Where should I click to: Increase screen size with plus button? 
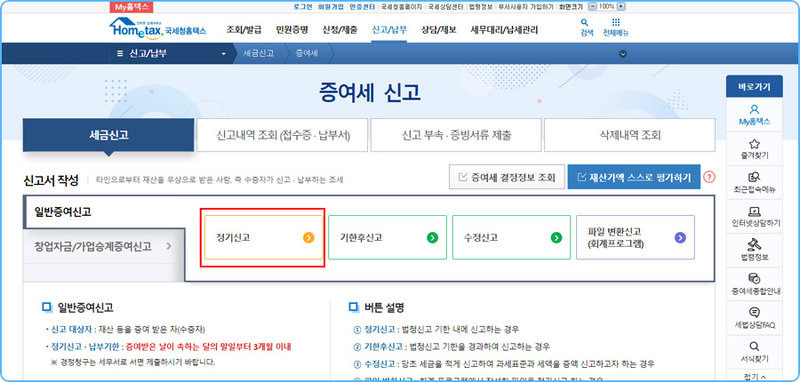point(621,7)
